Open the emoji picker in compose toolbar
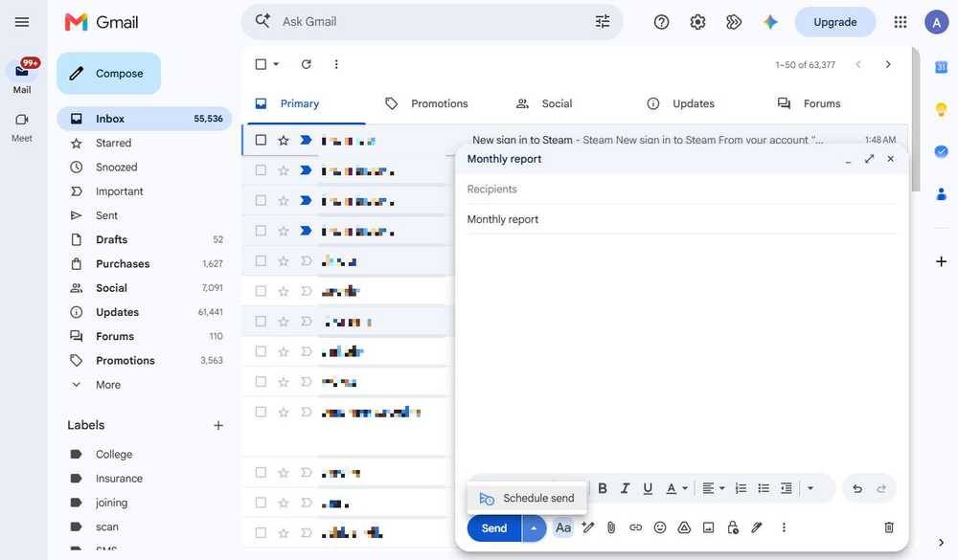 point(660,527)
